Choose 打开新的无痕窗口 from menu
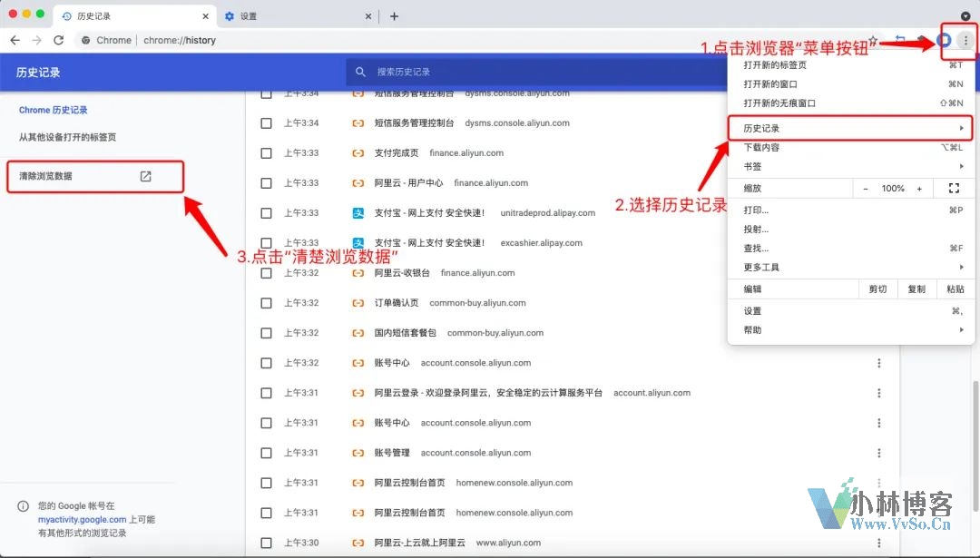The width and height of the screenshot is (980, 558). tap(851, 103)
